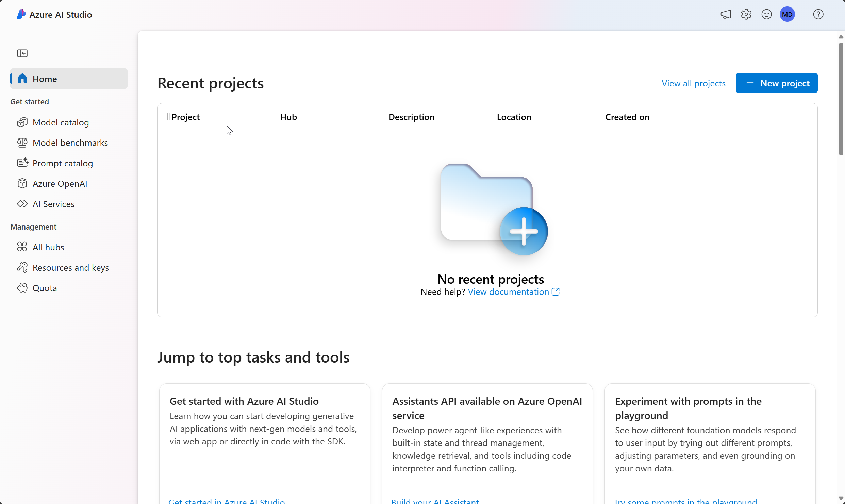Click the AI Services diamond icon
Viewport: 845px width, 504px height.
(22, 204)
